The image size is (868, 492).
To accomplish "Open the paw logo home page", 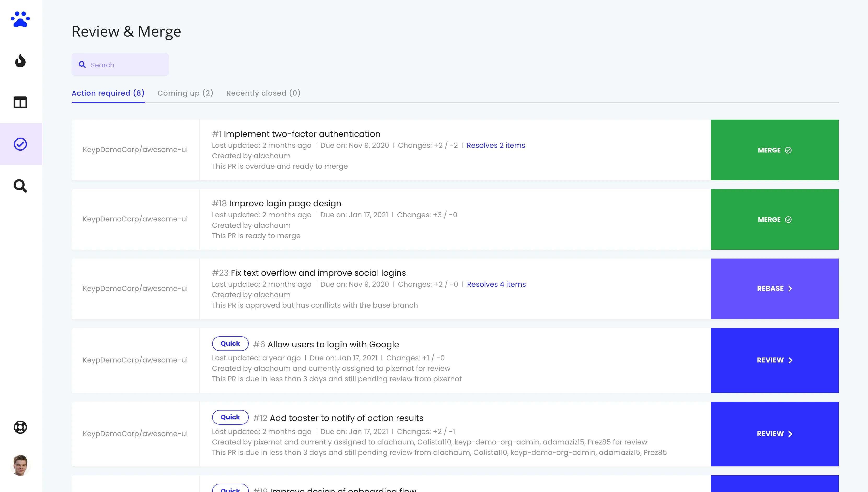I will click(21, 19).
